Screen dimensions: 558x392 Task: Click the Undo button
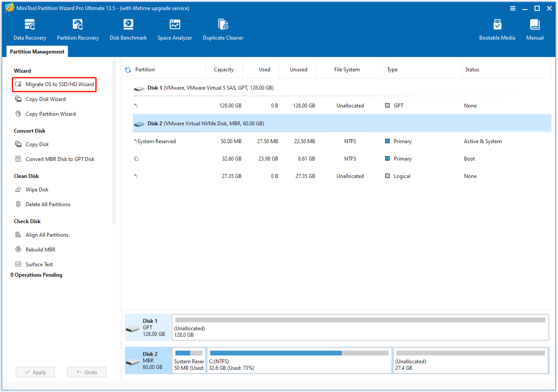pos(86,372)
